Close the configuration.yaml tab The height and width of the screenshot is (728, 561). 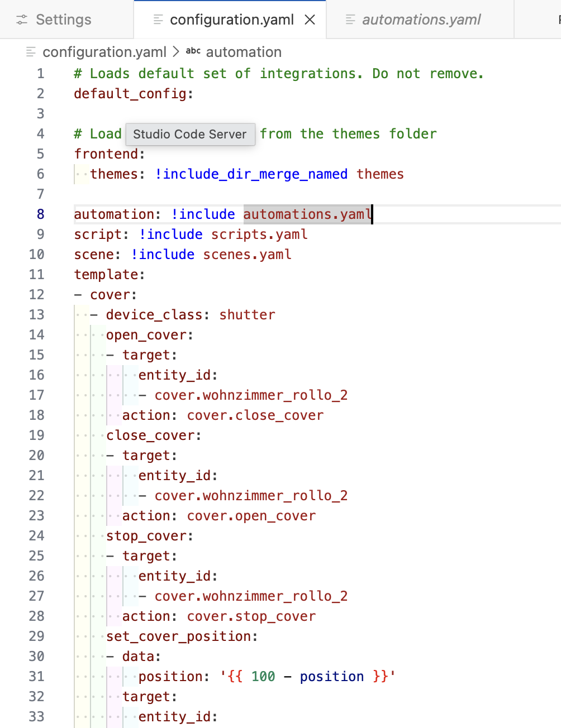coord(310,20)
